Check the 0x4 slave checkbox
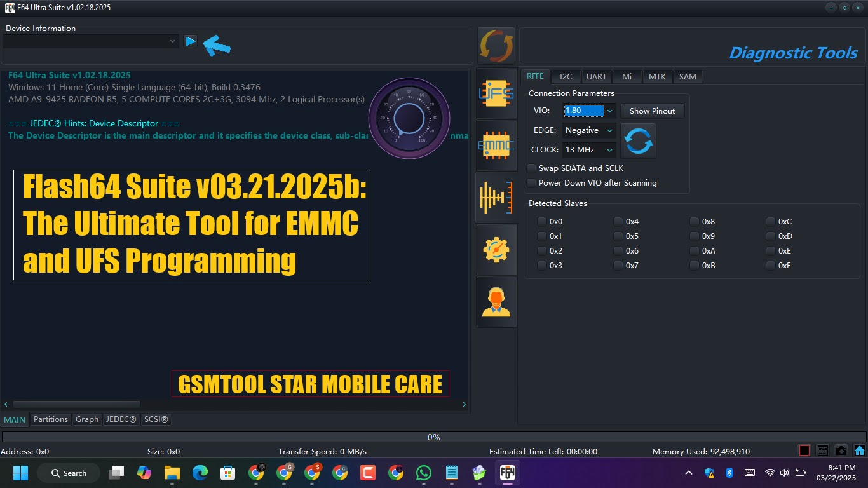Screen dimensions: 868x488 [618, 222]
